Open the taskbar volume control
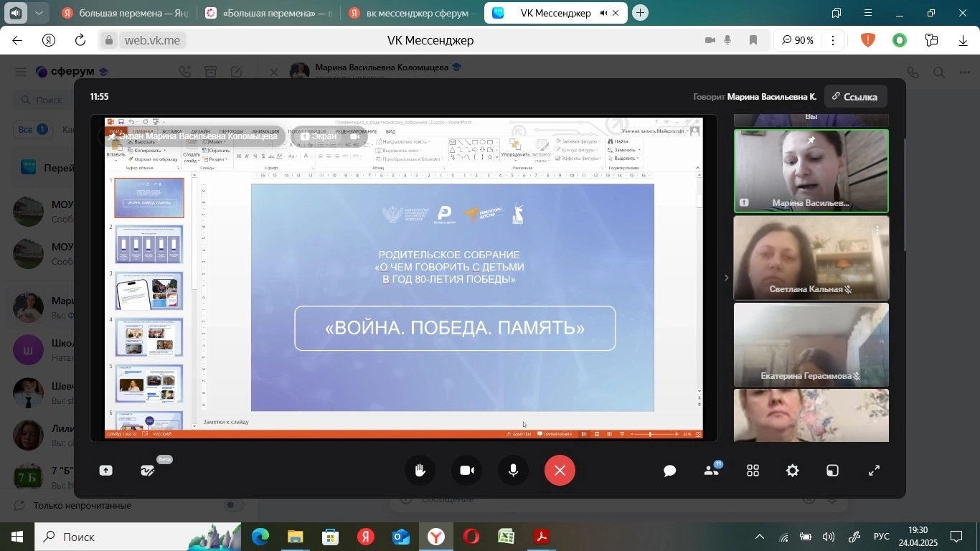This screenshot has width=980, height=551. [x=829, y=537]
